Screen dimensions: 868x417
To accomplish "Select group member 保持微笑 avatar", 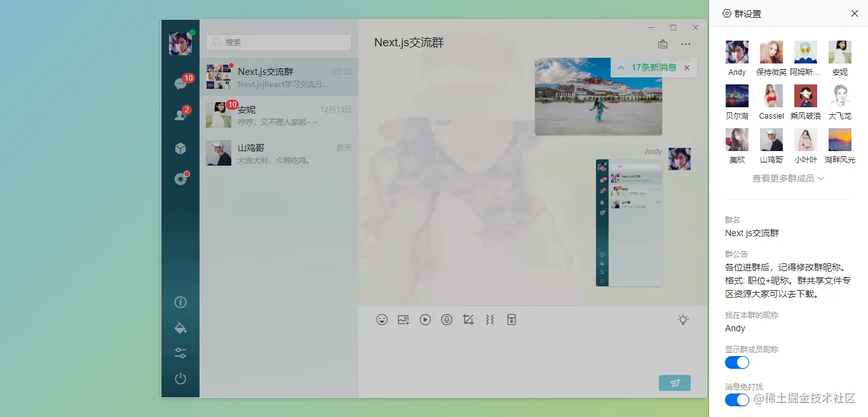I will [771, 52].
